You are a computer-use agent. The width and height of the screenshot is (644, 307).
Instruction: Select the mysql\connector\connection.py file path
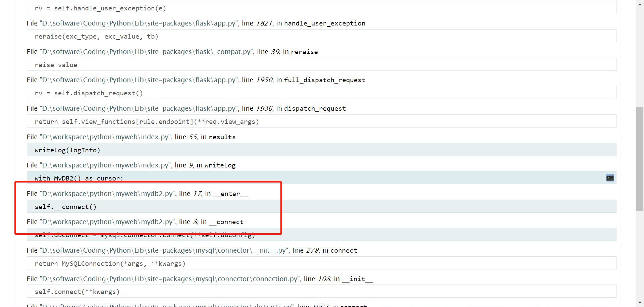click(x=170, y=279)
